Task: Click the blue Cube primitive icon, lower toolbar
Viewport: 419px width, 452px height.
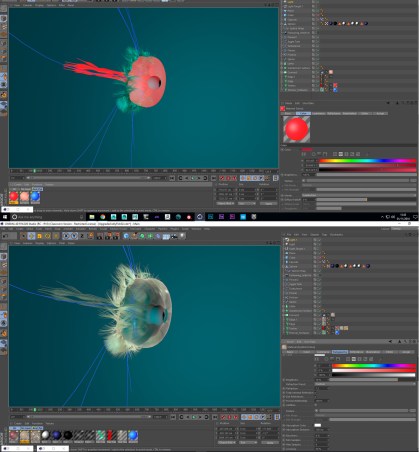Action: click(126, 236)
